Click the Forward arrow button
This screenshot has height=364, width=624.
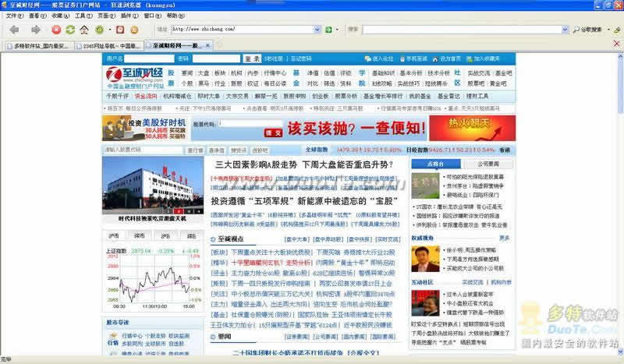(36, 30)
